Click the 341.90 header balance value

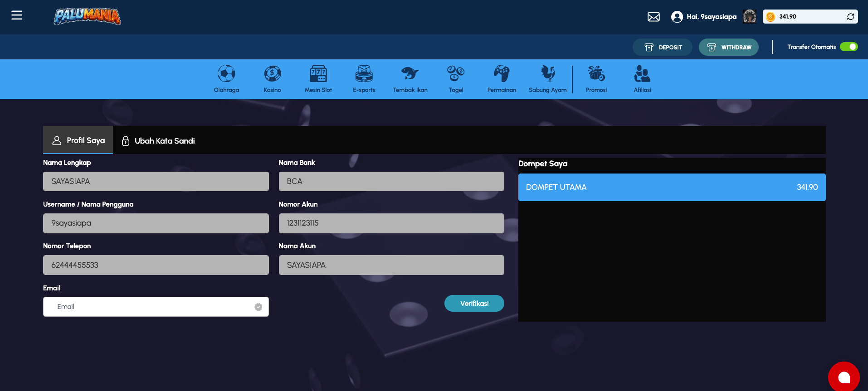point(788,17)
